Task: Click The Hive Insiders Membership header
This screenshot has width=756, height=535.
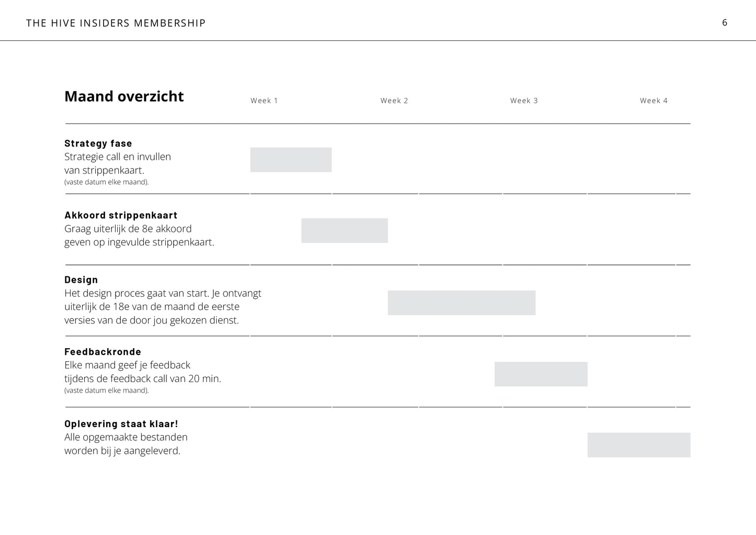Action: point(116,23)
